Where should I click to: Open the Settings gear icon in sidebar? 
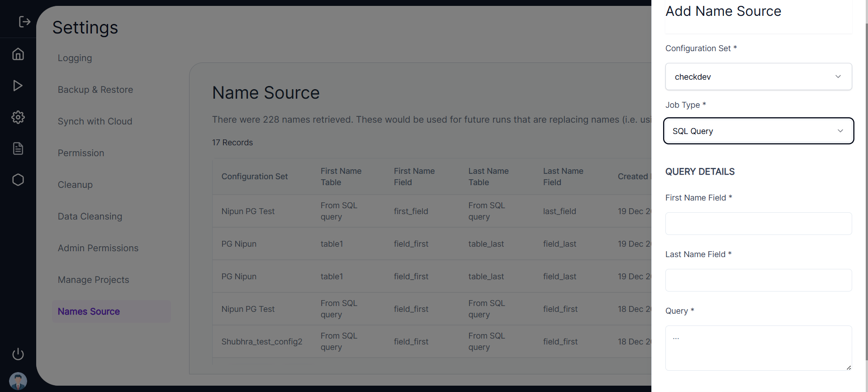pos(18,117)
